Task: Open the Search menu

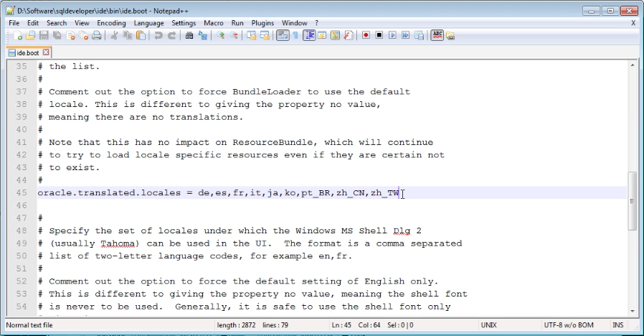Action: click(x=57, y=23)
